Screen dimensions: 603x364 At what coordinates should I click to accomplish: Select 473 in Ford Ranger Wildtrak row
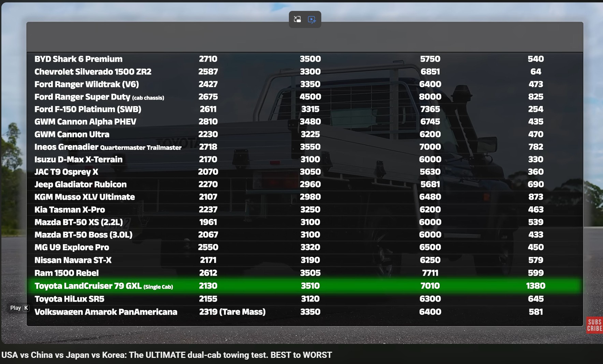pos(536,84)
